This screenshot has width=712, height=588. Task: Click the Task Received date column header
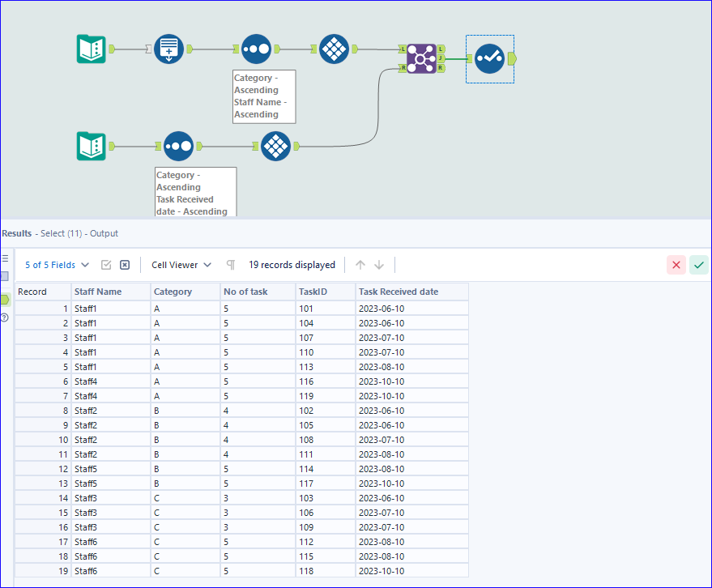[x=399, y=292]
